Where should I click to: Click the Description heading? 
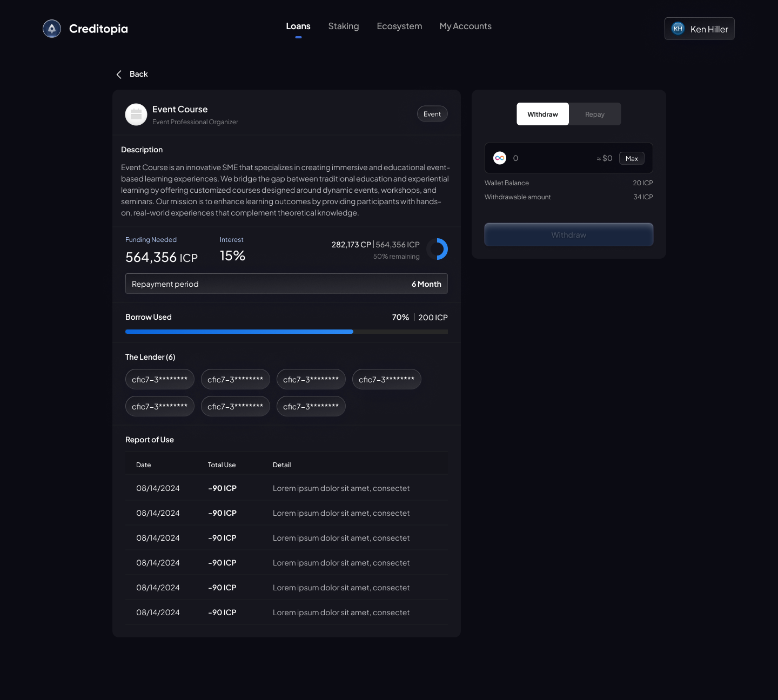tap(142, 150)
